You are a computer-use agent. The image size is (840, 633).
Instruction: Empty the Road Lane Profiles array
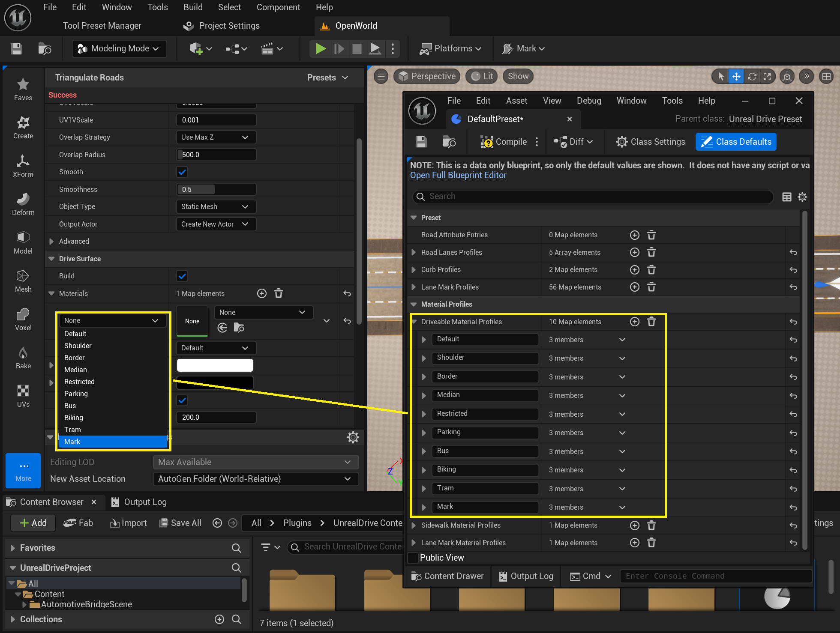click(x=651, y=252)
